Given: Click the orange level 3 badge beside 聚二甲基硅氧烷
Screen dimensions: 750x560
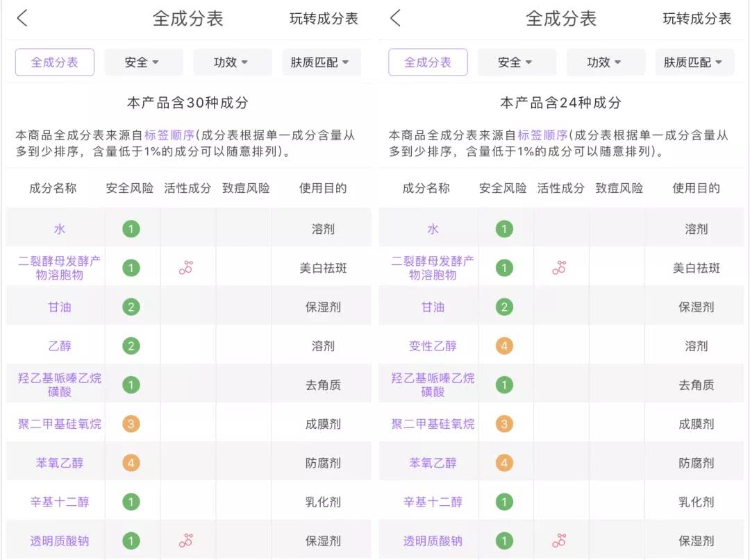Looking at the screenshot, I should coord(131,423).
